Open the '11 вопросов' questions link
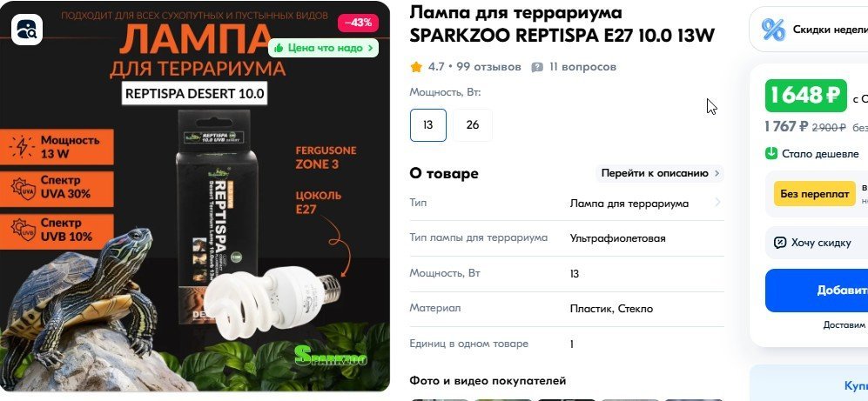Viewport: 868px width, 401px height. click(x=582, y=67)
